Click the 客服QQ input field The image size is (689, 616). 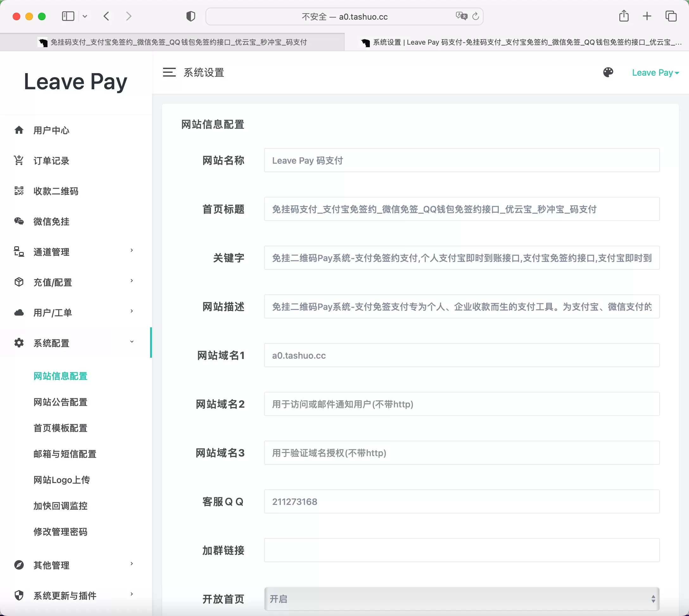tap(462, 501)
